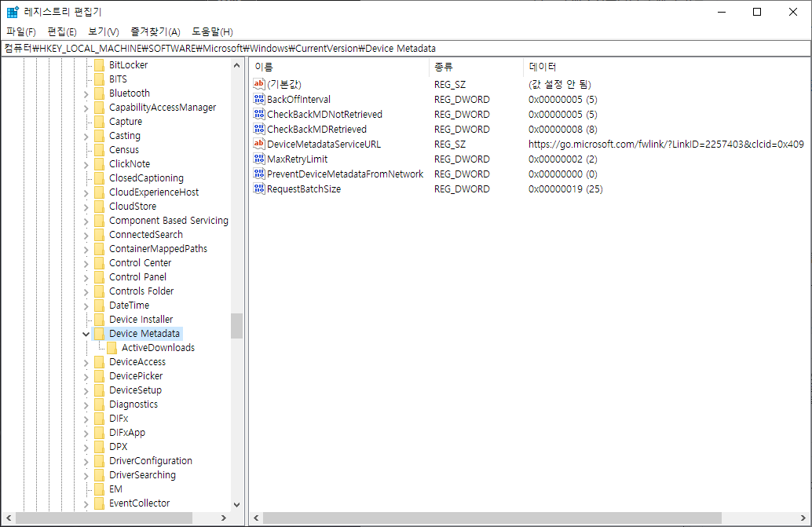Open the 파일(F) menu

point(21,32)
